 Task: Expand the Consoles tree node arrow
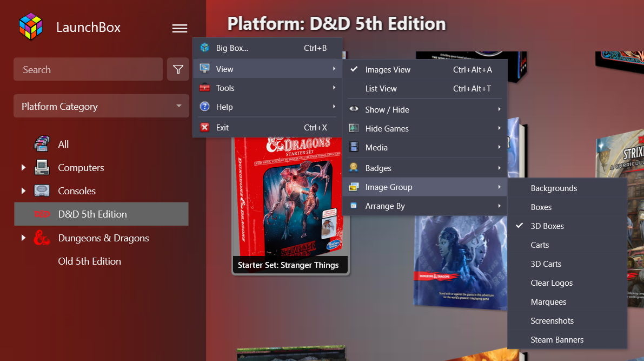(x=23, y=191)
